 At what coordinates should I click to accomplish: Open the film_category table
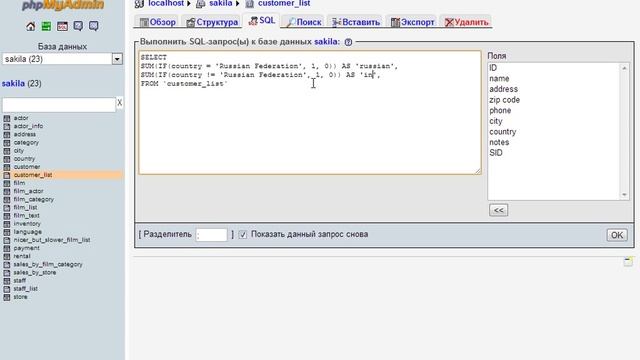tap(33, 200)
